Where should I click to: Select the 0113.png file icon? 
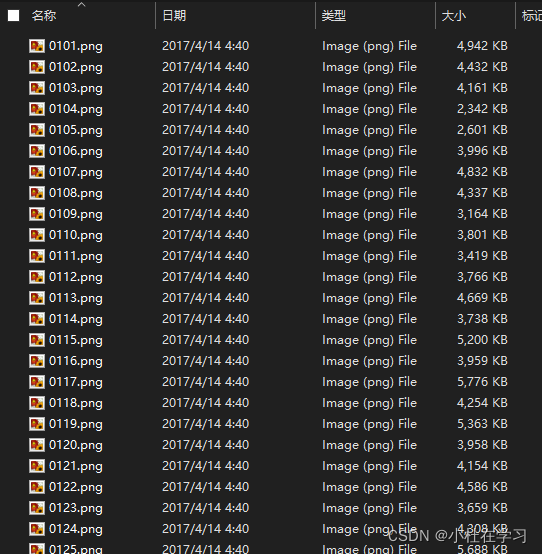coord(37,298)
